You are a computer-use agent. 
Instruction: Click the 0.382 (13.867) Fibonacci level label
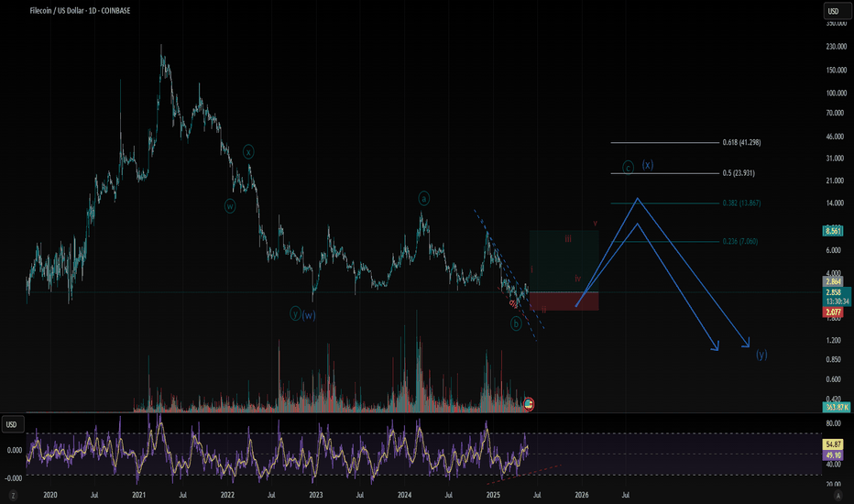[742, 203]
